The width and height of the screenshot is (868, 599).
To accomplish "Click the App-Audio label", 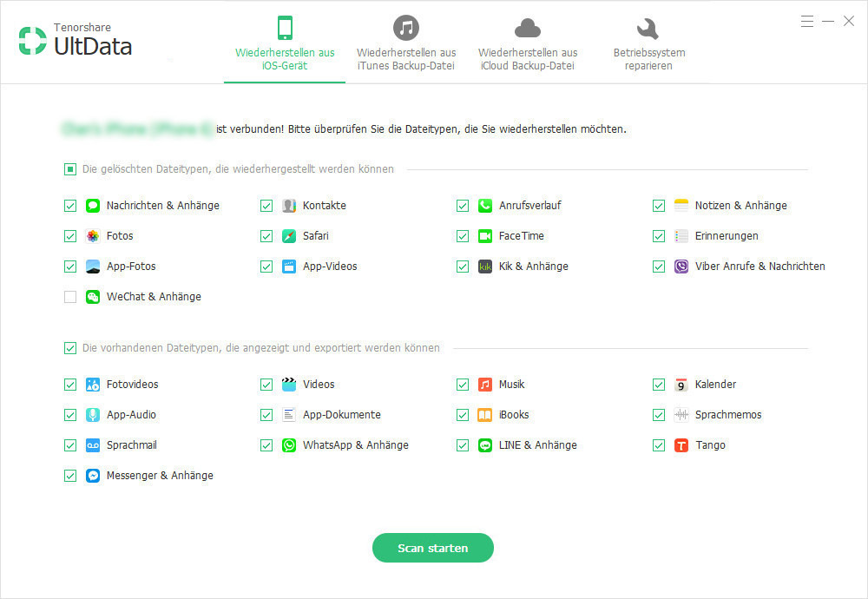I will (x=131, y=415).
